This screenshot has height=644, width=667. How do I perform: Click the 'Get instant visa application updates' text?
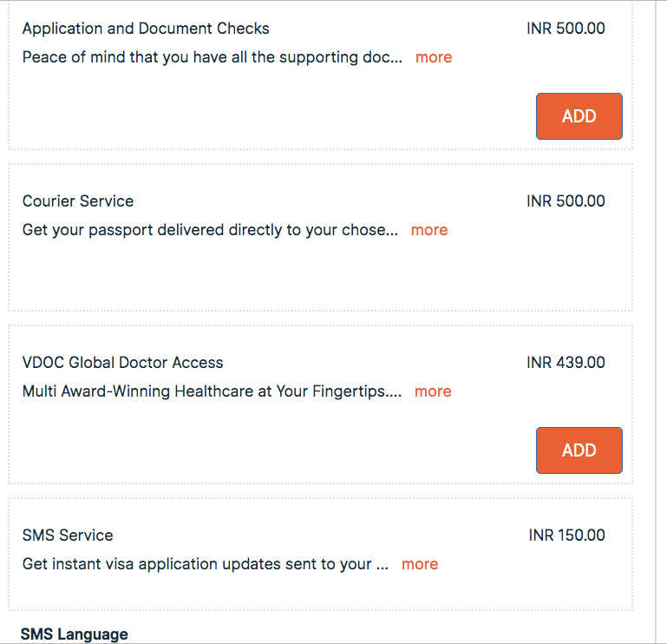pyautogui.click(x=205, y=564)
